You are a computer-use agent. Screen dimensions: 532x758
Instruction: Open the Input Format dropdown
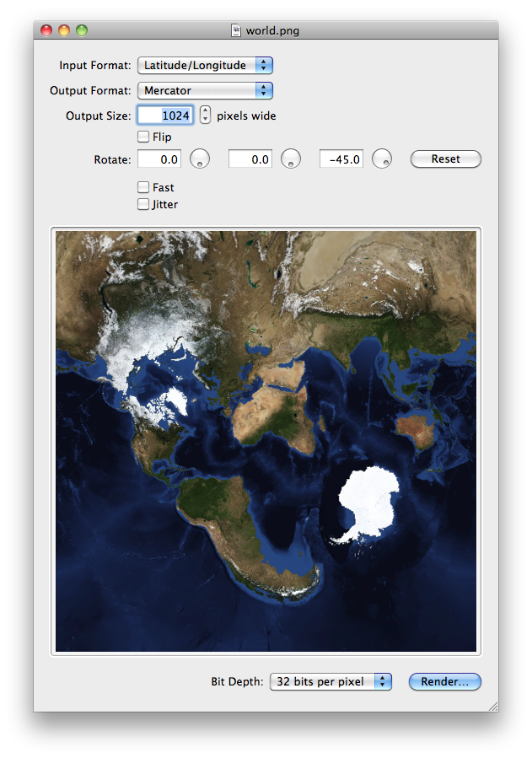tap(205, 66)
